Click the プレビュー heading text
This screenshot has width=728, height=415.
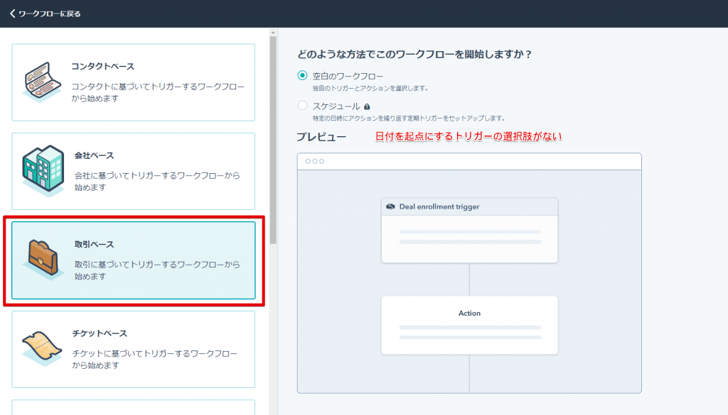(321, 137)
